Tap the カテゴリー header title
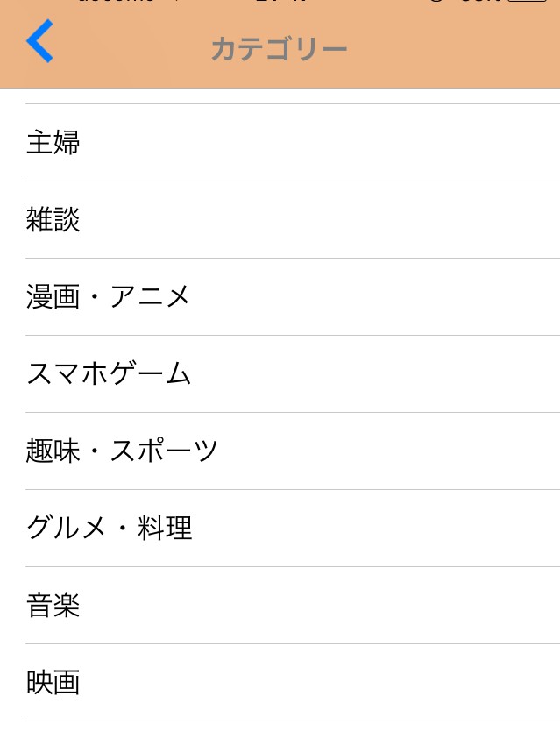Image resolution: width=560 pixels, height=746 pixels. coord(279,49)
